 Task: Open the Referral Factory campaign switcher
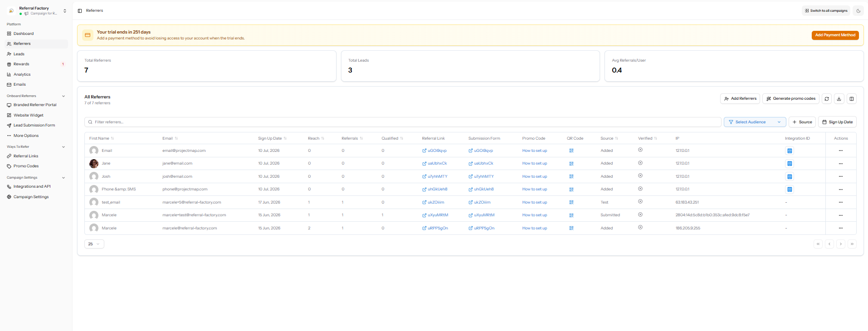37,11
